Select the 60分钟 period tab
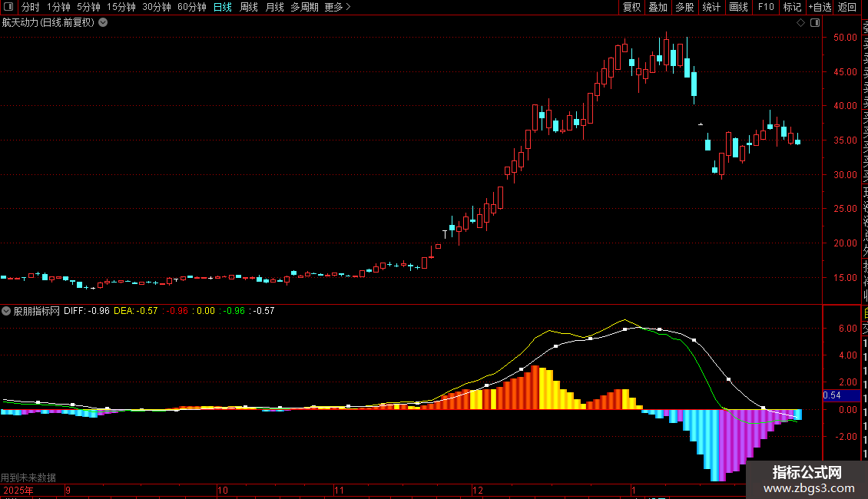868x499 pixels. [192, 7]
